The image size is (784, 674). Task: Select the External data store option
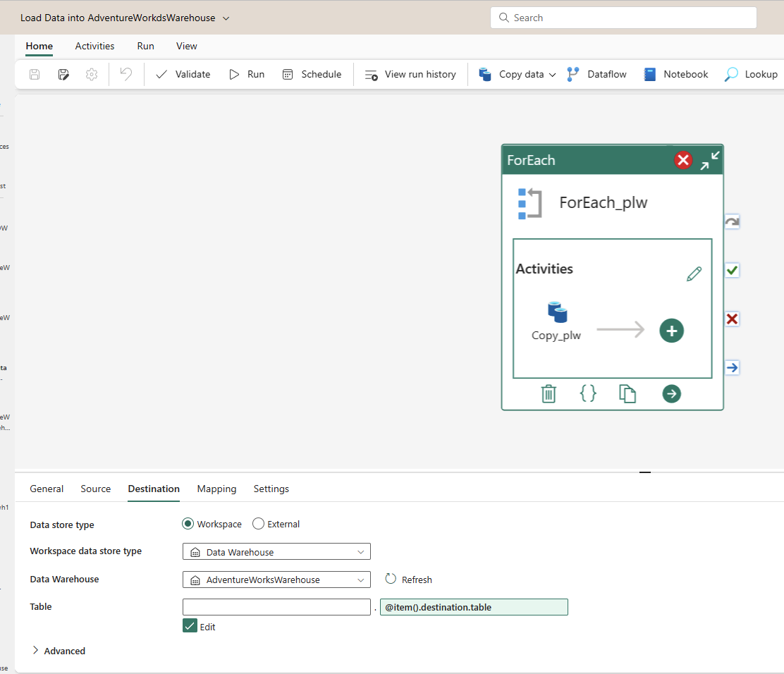(x=259, y=524)
